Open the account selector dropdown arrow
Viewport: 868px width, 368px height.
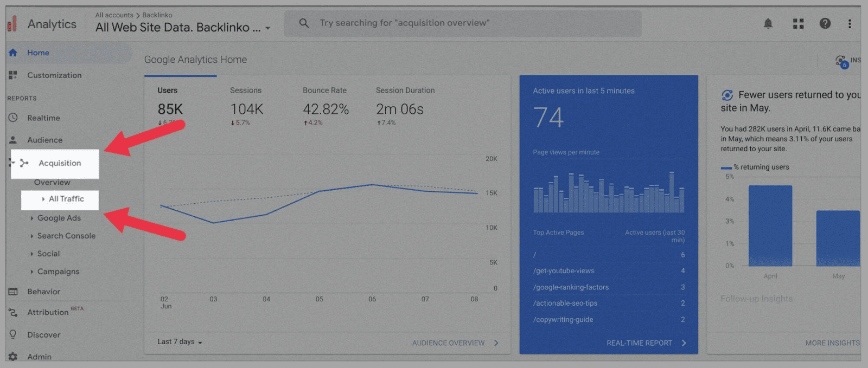[x=267, y=28]
